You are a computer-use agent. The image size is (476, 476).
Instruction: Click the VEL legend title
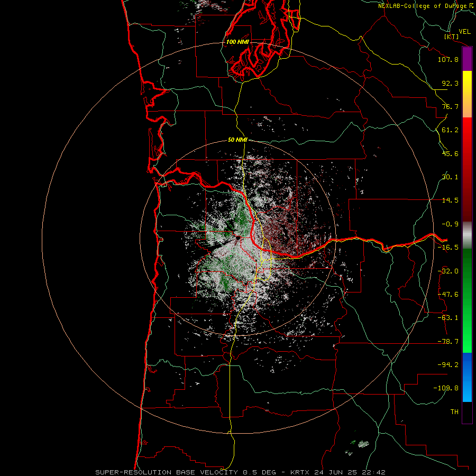coord(464,32)
